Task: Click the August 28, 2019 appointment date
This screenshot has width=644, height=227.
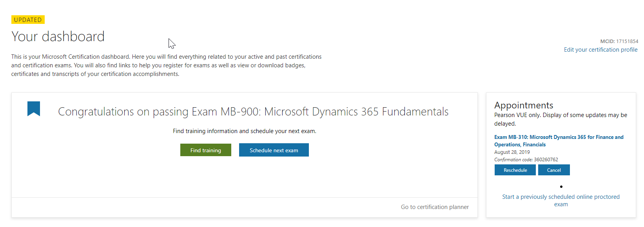Action: [x=512, y=152]
